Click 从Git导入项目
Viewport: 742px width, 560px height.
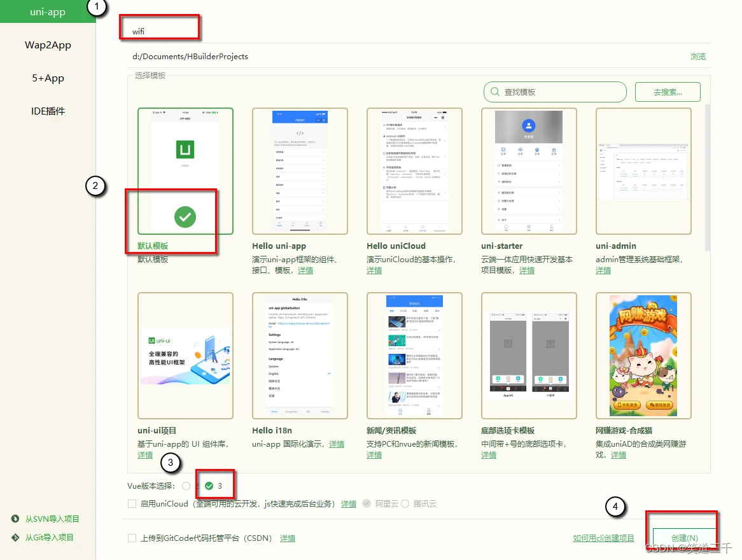[49, 537]
